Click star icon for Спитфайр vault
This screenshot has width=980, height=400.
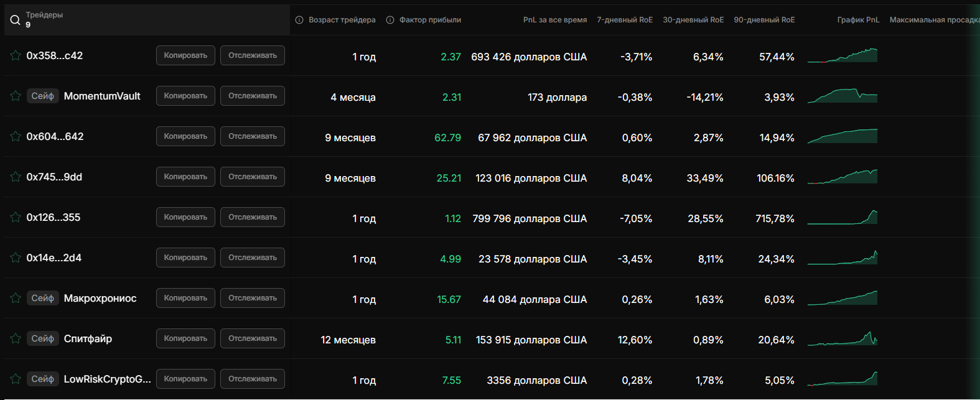pyautogui.click(x=16, y=338)
